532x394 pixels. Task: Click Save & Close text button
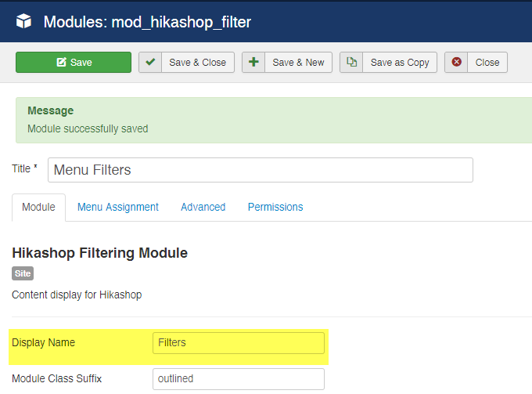197,63
